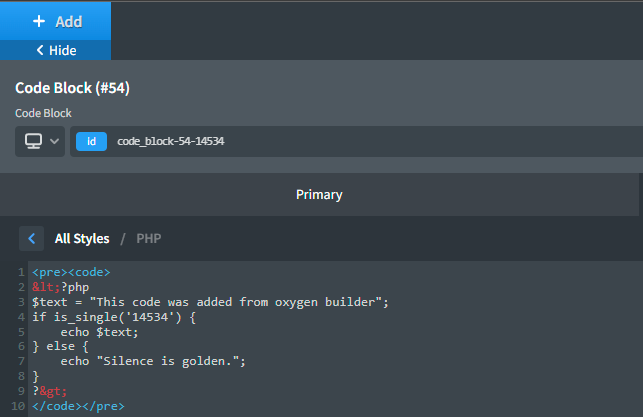Viewport: 643px width, 417px height.
Task: Select the PHP breadcrumb item
Action: (148, 239)
